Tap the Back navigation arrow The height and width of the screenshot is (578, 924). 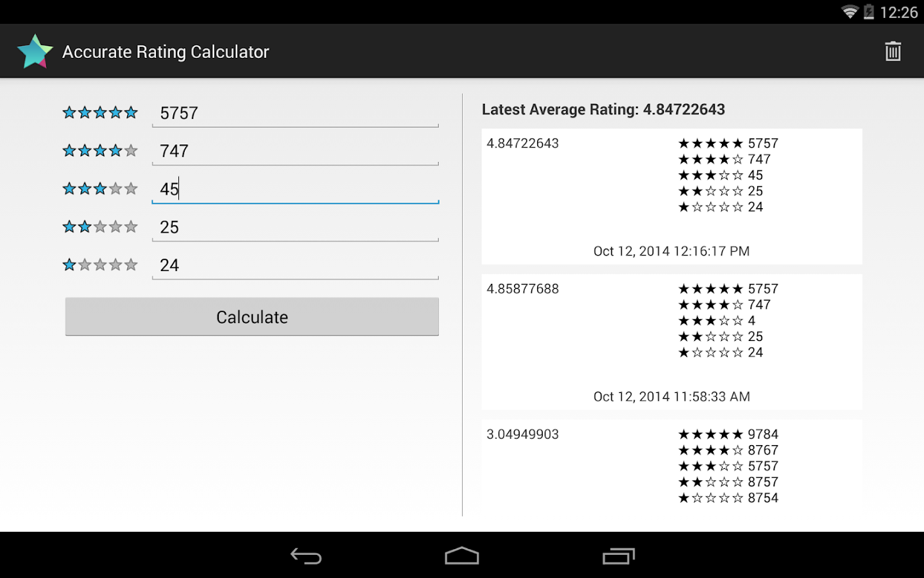tap(306, 556)
